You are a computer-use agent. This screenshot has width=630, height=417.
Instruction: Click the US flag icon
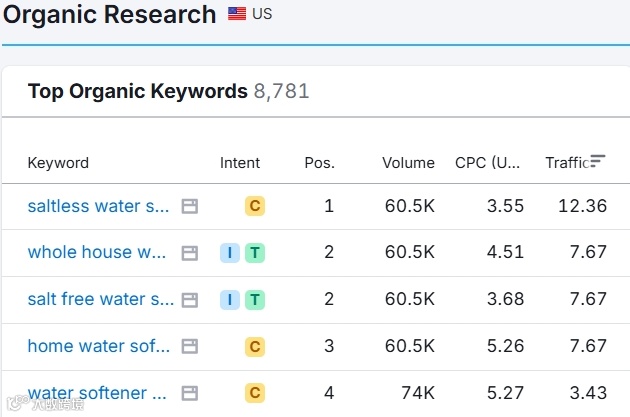pos(237,15)
